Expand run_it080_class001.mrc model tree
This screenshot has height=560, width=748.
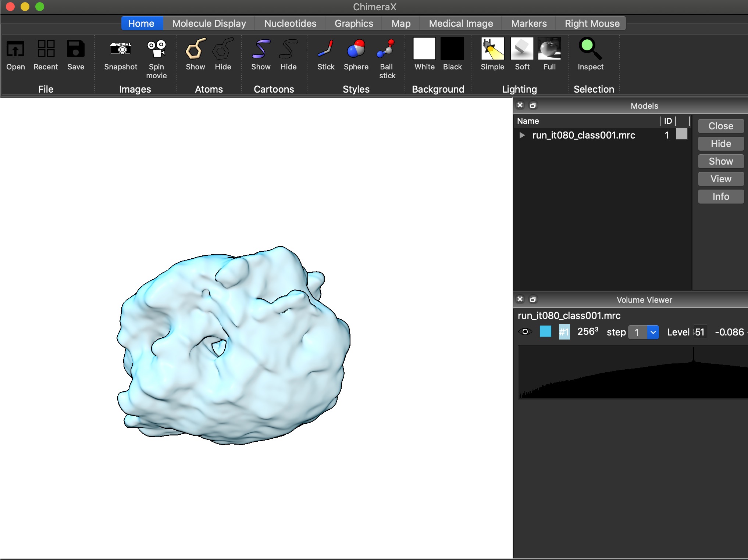point(522,135)
